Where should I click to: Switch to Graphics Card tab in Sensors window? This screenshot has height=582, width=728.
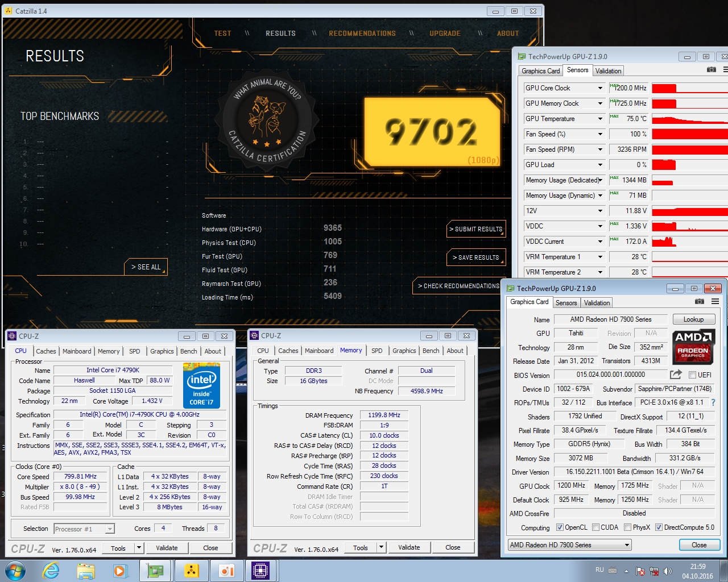[541, 70]
